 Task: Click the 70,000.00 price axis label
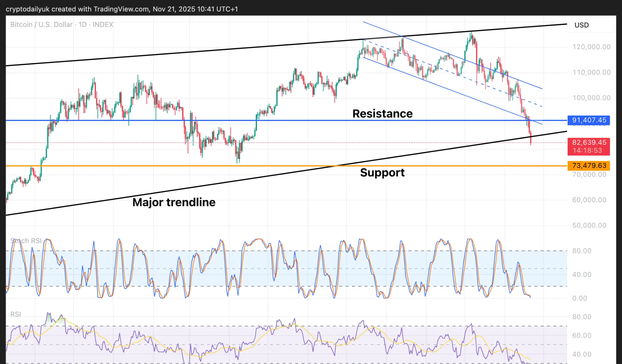click(x=589, y=175)
